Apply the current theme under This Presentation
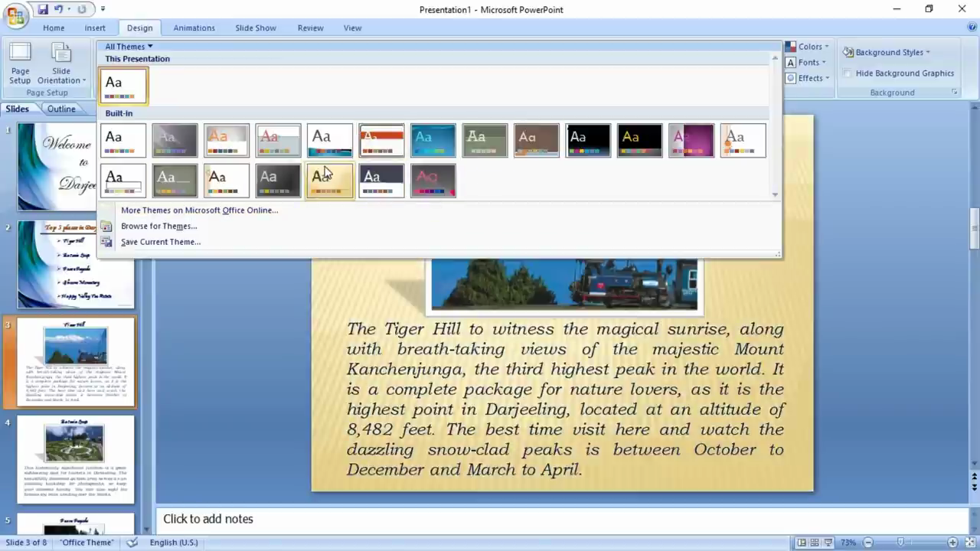The image size is (980, 551). pos(123,86)
